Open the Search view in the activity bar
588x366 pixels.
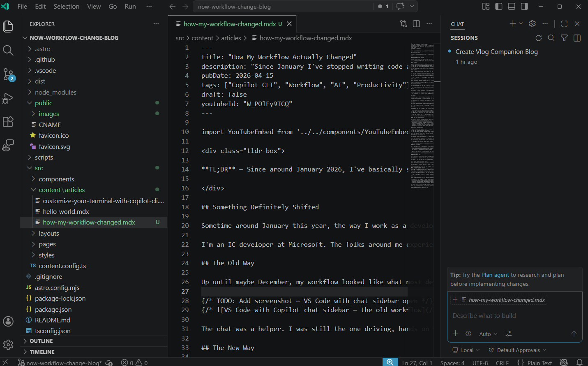[x=8, y=50]
